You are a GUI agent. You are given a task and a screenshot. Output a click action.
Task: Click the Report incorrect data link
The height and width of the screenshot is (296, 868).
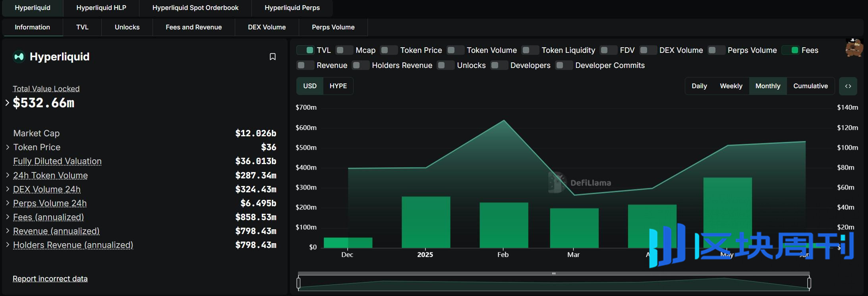coord(50,279)
